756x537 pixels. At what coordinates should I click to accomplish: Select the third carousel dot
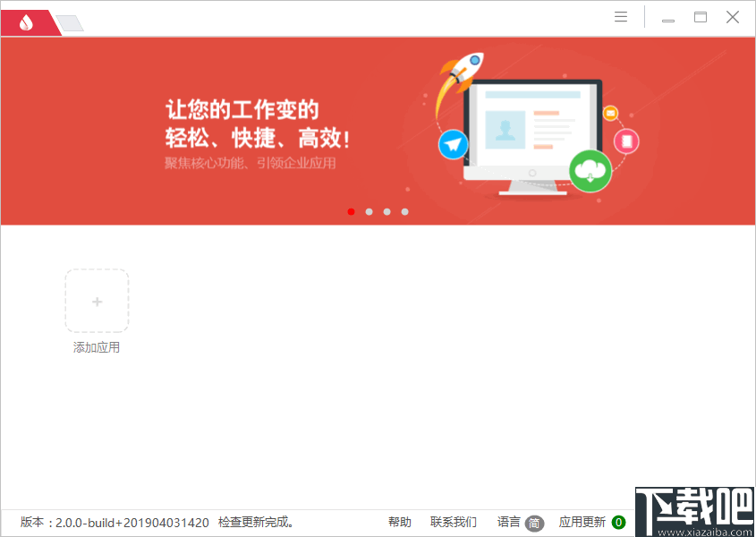(x=386, y=211)
